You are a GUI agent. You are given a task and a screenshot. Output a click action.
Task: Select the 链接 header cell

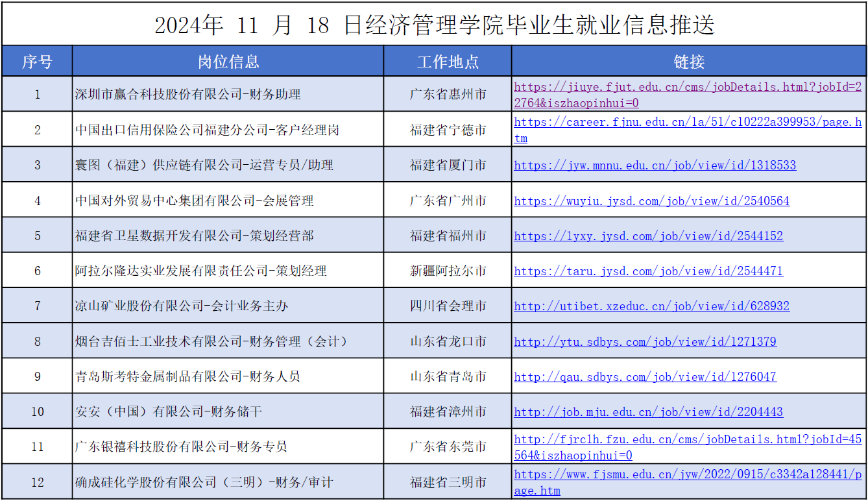[689, 62]
